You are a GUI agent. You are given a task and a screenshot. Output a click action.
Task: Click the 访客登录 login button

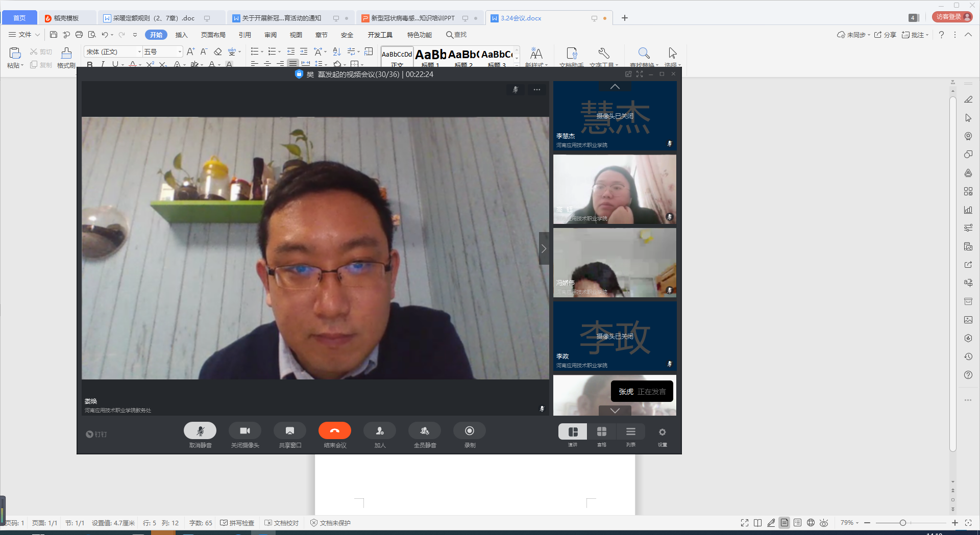click(x=951, y=17)
